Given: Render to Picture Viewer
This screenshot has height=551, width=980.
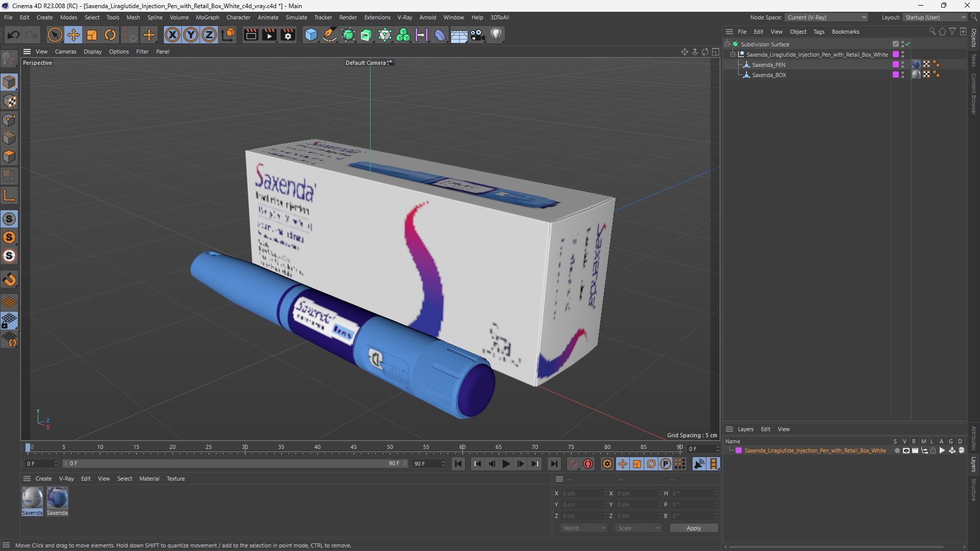Looking at the screenshot, I should 269,35.
